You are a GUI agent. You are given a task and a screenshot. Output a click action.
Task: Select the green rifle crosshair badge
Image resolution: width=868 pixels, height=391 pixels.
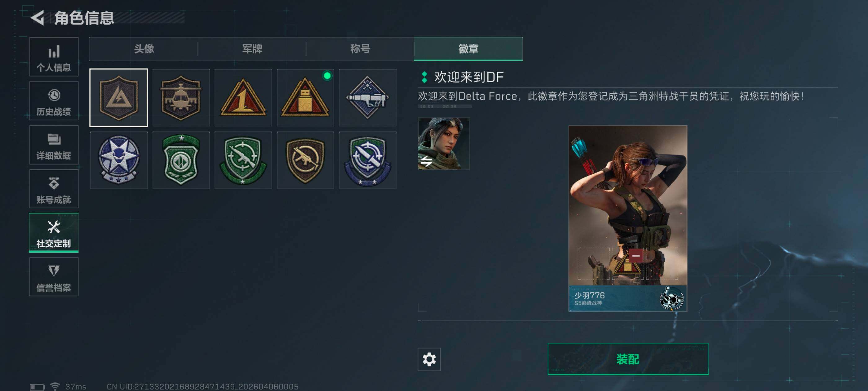pos(243,160)
